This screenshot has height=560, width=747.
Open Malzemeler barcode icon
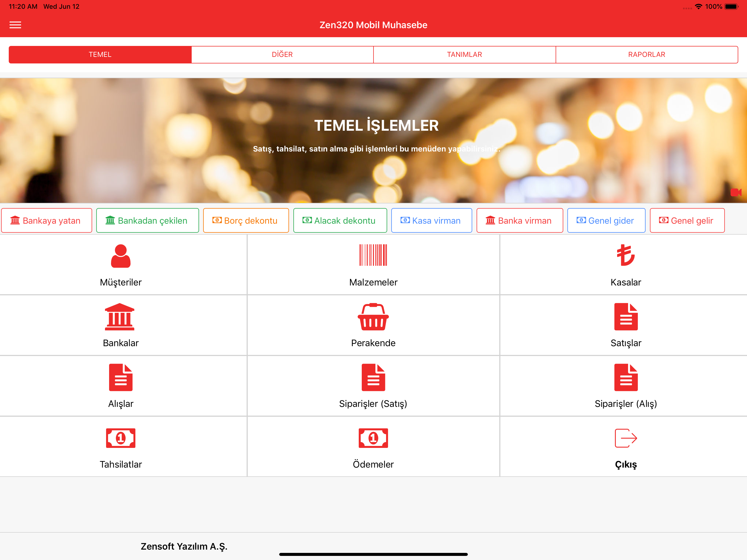tap(373, 255)
